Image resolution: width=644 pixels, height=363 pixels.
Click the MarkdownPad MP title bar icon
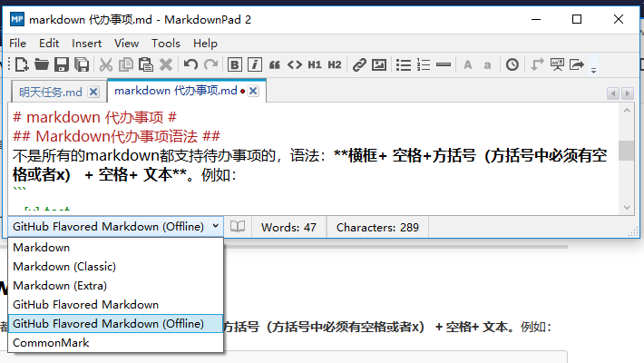coord(17,19)
